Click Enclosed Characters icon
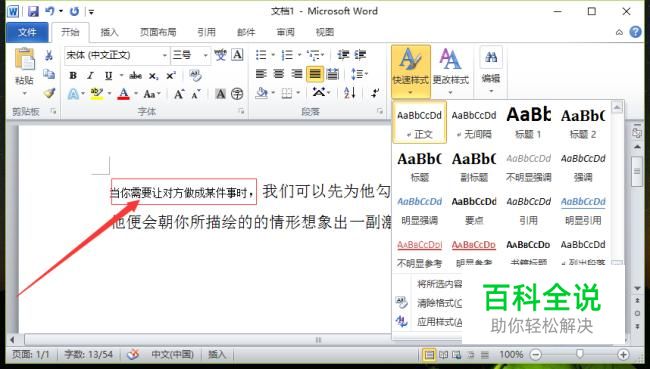Screen dimensions: 650x369 (x=237, y=94)
